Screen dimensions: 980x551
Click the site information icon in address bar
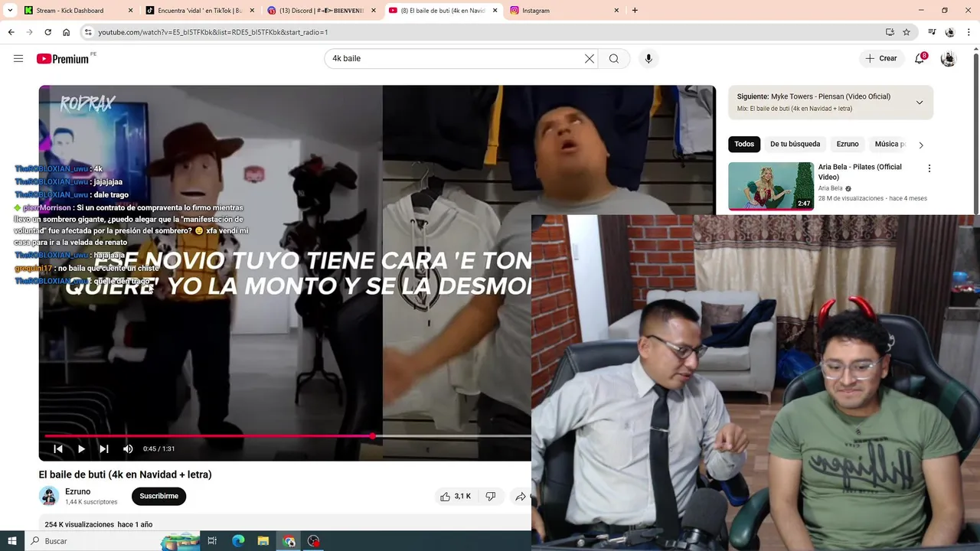pyautogui.click(x=88, y=32)
